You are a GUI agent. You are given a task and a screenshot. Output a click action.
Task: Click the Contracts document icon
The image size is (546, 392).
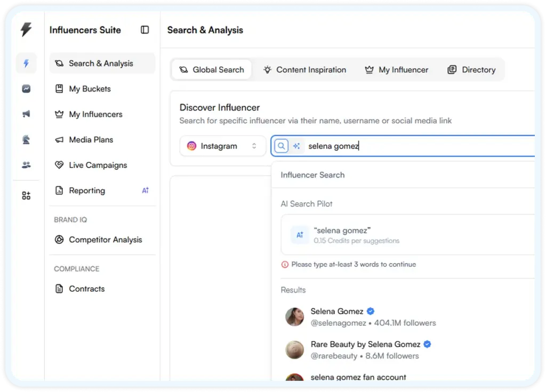click(x=59, y=289)
